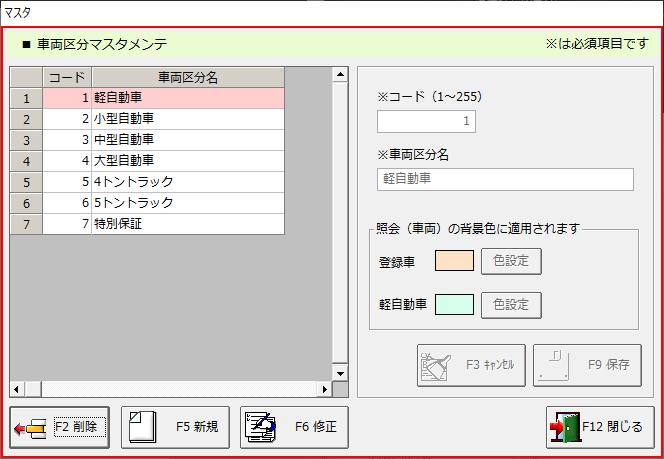Click the F3 キャンセル cancel button
Screen dimensions: 664x459
tap(471, 365)
